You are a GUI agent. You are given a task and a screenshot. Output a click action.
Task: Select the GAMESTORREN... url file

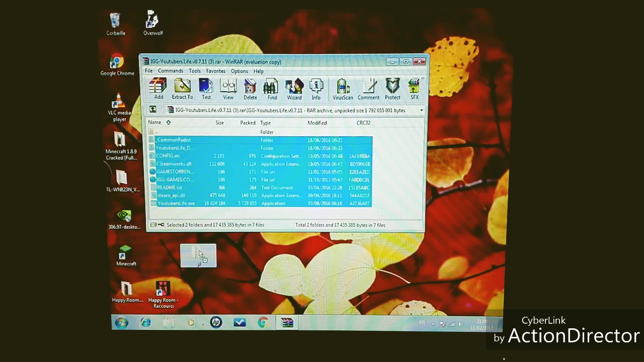tap(260, 171)
